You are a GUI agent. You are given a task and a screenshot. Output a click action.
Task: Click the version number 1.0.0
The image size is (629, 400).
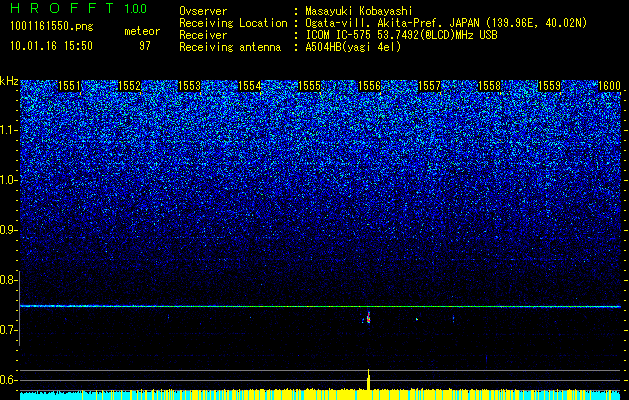click(136, 9)
